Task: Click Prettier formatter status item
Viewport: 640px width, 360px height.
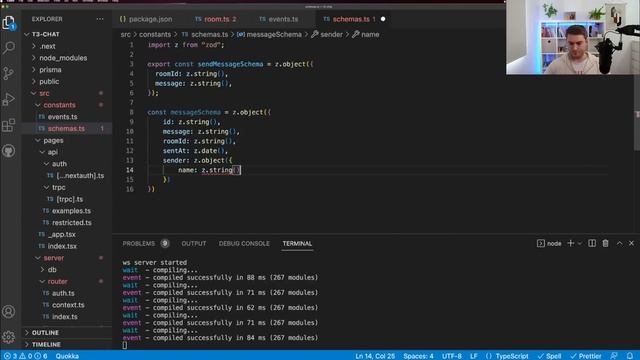Action: coord(586,356)
